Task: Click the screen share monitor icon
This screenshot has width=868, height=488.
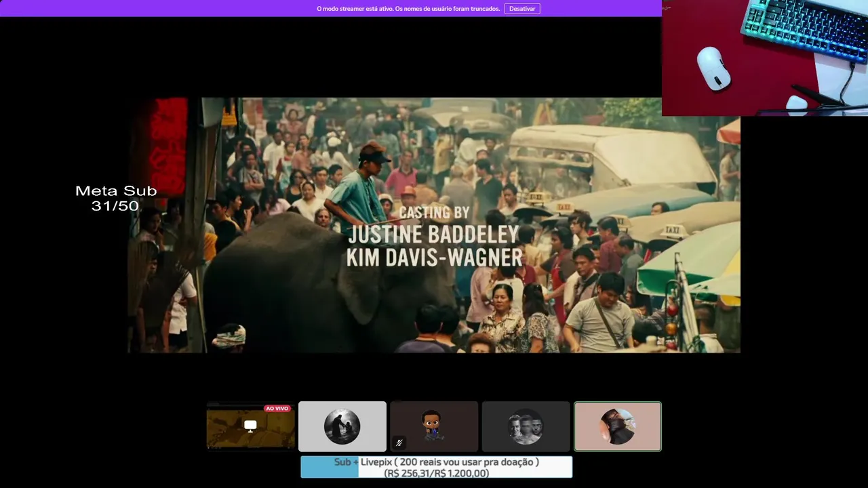Action: tap(250, 426)
